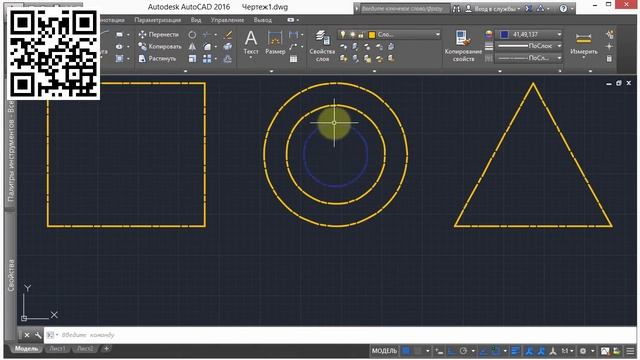Toggle drawing grid display in status bar
The width and height of the screenshot is (640, 360).
pyautogui.click(x=406, y=351)
